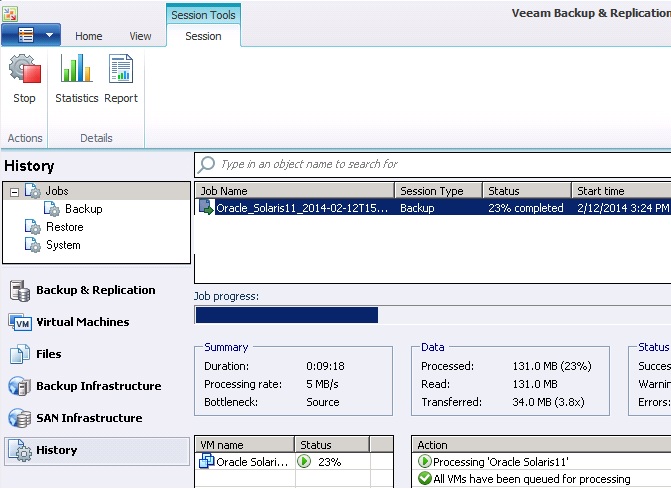Click the VM 23% progress play icon
Viewport: 671px width, 489px height.
point(304,462)
